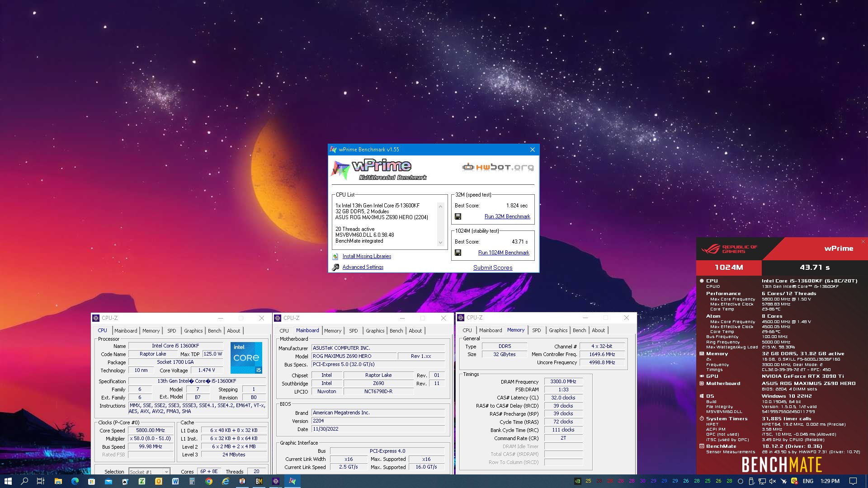Click the down arrow of the wPrime CPU List scrollbar
Image resolution: width=868 pixels, height=488 pixels.
[440, 243]
